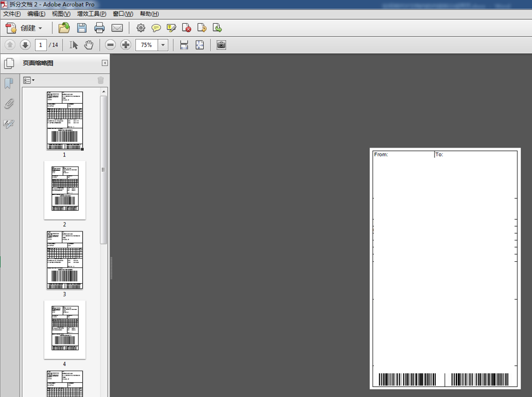Select page 4 thumbnail
The width and height of the screenshot is (532, 397).
pyautogui.click(x=65, y=330)
